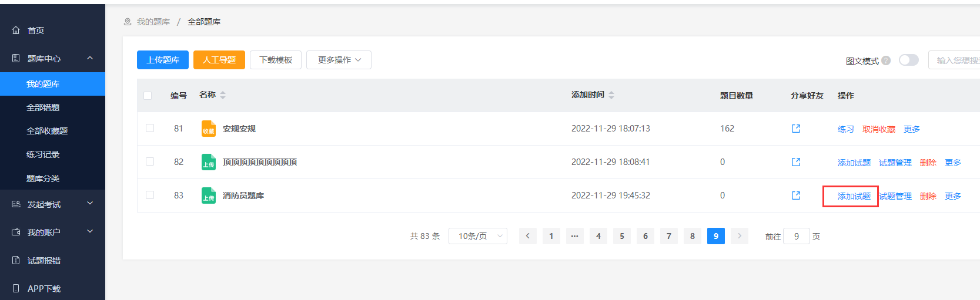Click the 图文模式 help question icon
The width and height of the screenshot is (980, 300).
[886, 60]
